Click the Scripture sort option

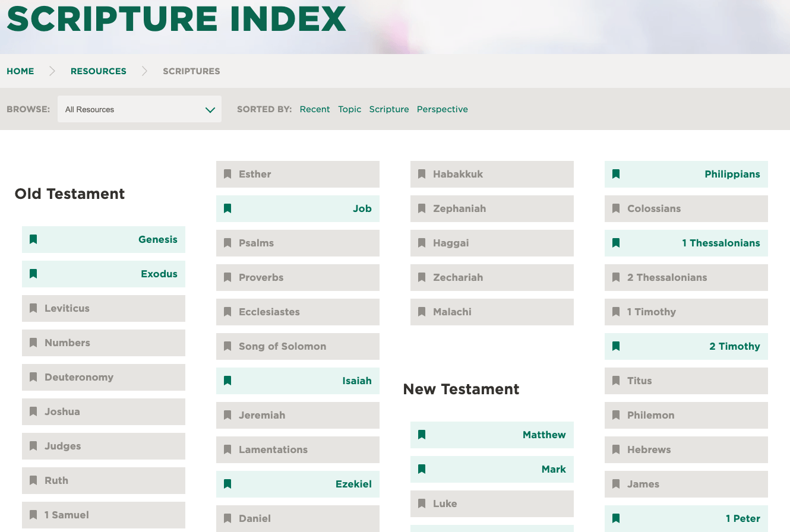coord(389,109)
